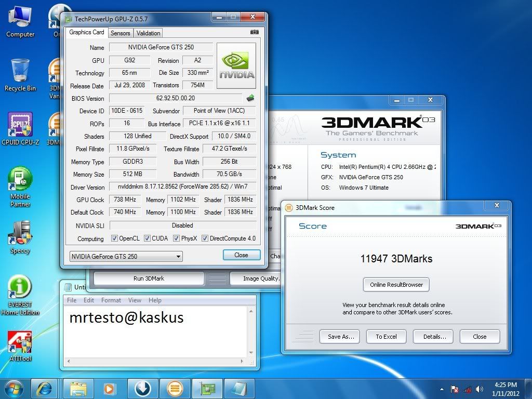Viewport: 532px width, 399px height.
Task: Open the network signal tray icon
Action: click(467, 389)
